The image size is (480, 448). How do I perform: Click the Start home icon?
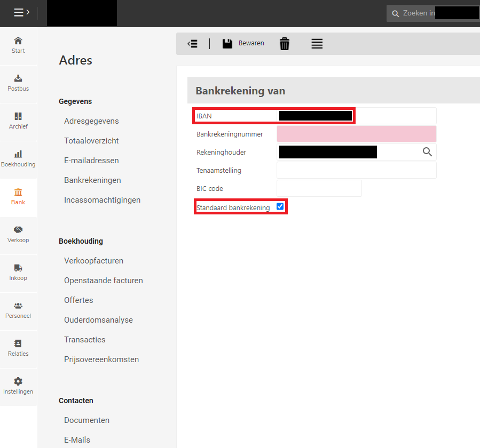pyautogui.click(x=18, y=41)
